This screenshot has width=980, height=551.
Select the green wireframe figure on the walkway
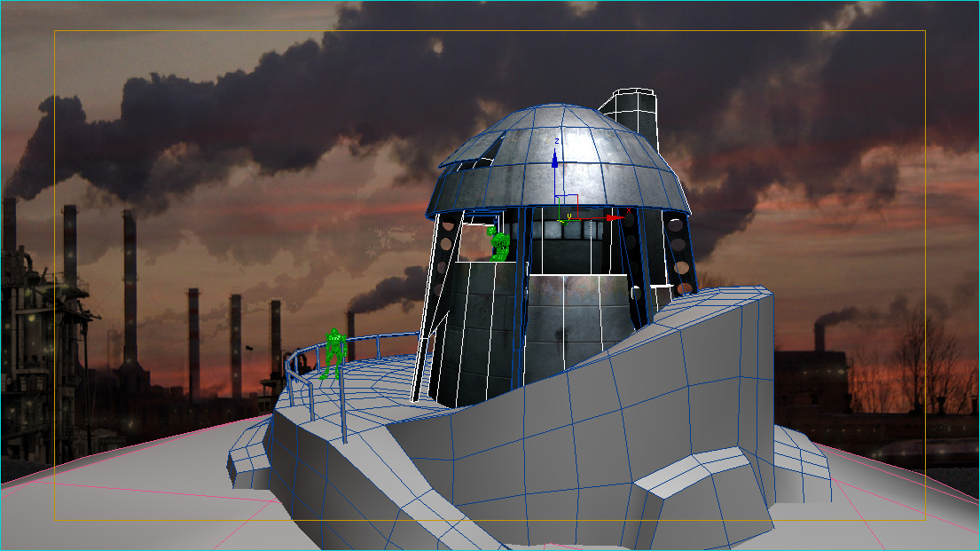(x=333, y=351)
